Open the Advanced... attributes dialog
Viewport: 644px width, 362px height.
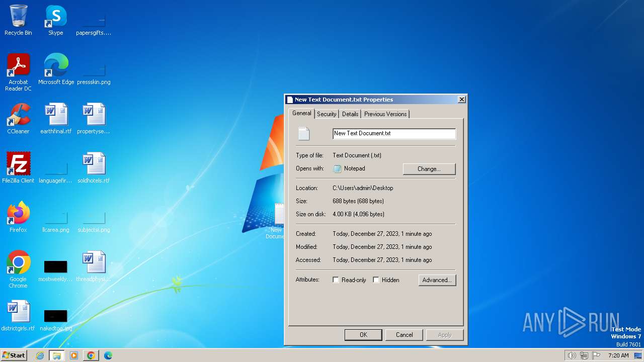pos(437,280)
